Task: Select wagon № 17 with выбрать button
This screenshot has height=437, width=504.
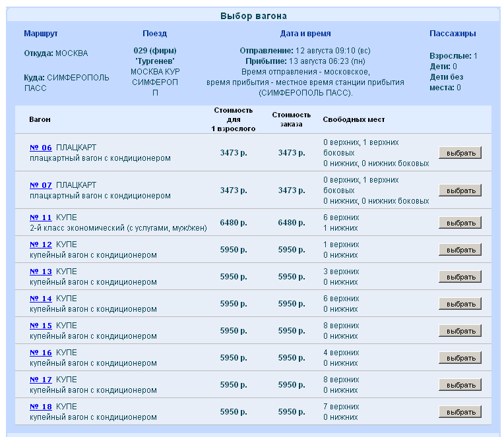Action: coord(460,385)
